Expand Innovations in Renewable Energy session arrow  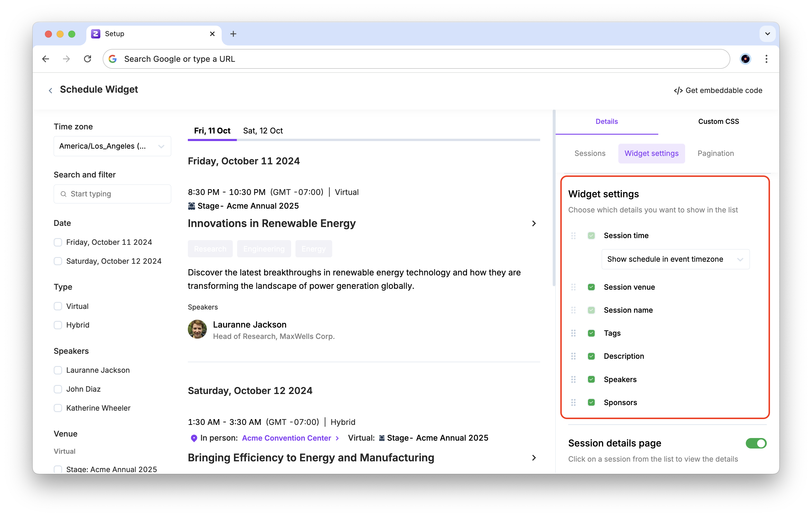534,224
